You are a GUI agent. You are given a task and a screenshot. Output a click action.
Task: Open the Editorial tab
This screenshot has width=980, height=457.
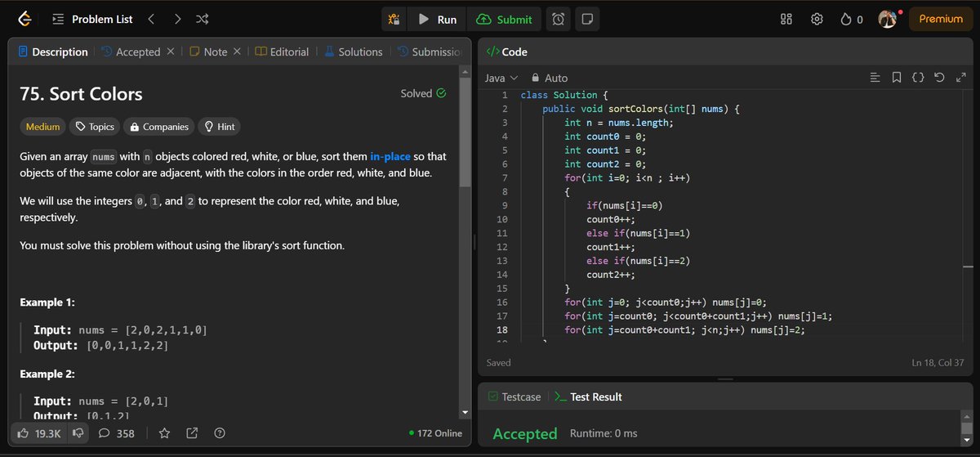[x=282, y=52]
